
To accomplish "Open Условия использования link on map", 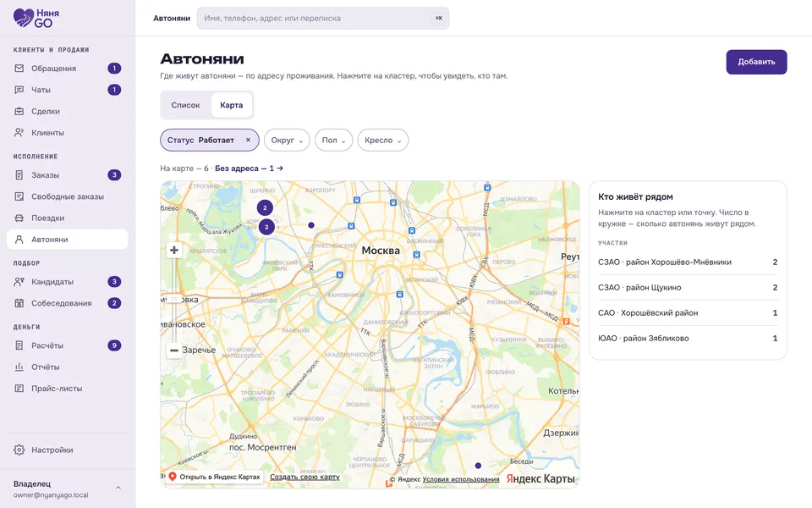I will 461,479.
